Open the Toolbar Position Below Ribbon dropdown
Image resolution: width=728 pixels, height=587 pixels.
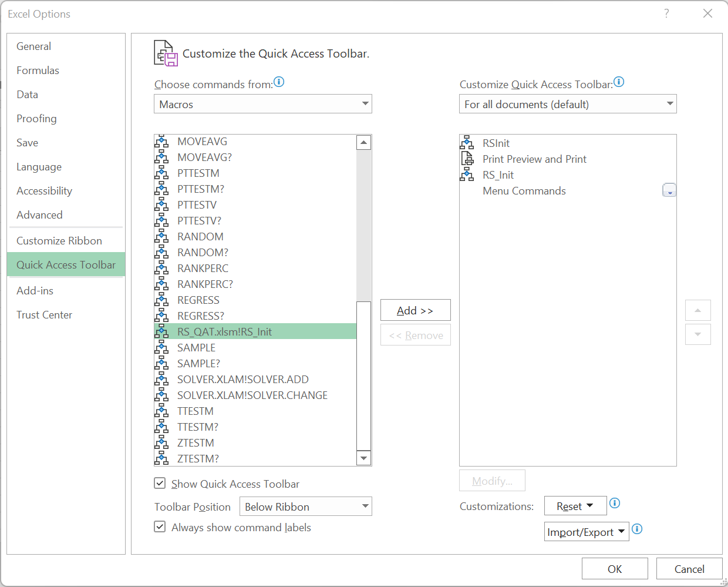coord(306,507)
